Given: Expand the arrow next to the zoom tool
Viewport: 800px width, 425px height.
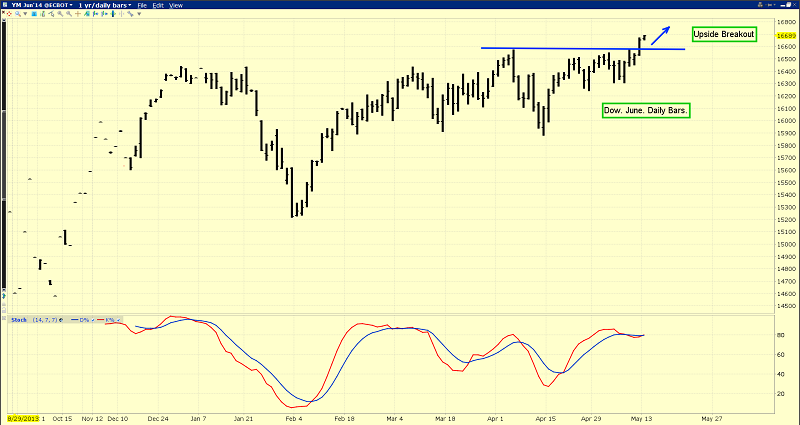Looking at the screenshot, I should point(25,14).
